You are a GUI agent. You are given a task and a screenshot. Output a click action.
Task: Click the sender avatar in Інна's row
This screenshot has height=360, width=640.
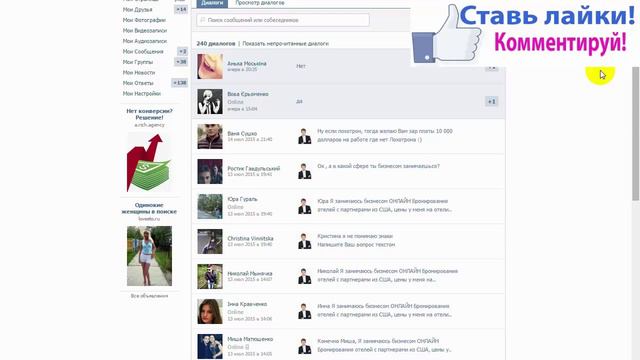pyautogui.click(x=304, y=311)
